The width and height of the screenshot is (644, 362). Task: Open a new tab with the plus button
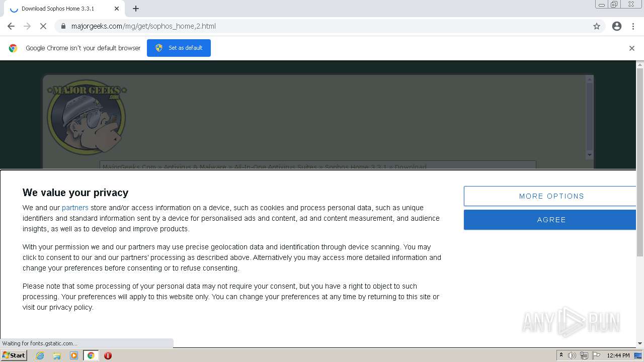pos(136,9)
